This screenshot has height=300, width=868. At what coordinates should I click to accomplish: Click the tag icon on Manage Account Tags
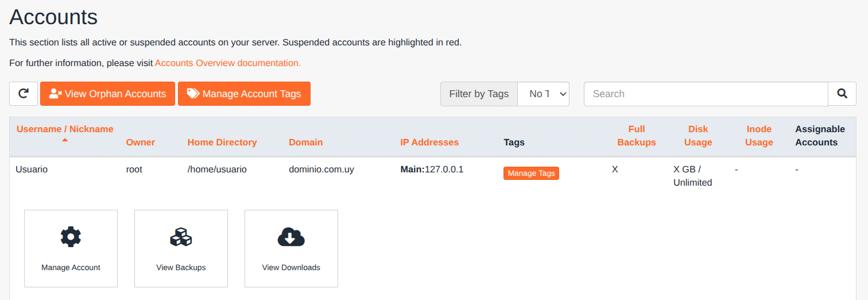193,94
